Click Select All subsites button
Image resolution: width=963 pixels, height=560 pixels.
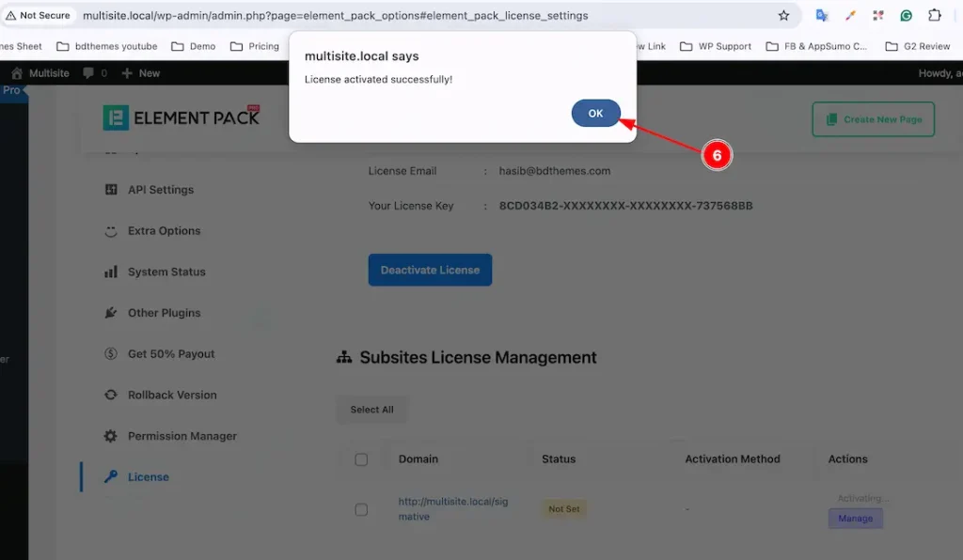pos(371,410)
